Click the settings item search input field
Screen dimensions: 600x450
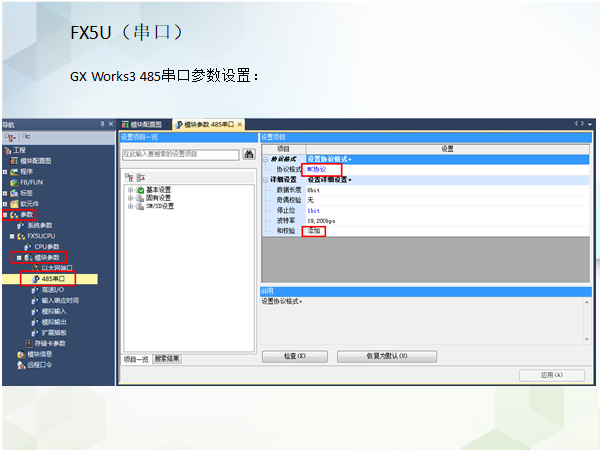[181, 155]
